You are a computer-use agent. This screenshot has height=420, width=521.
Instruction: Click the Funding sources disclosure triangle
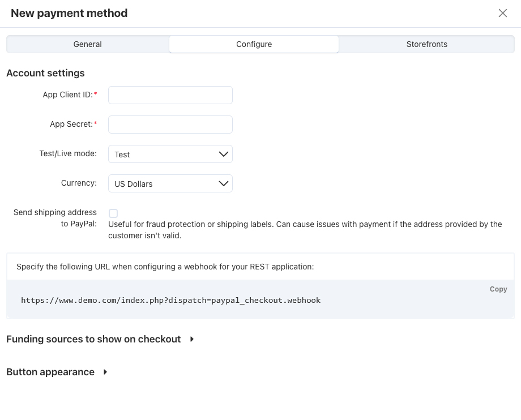tap(191, 339)
